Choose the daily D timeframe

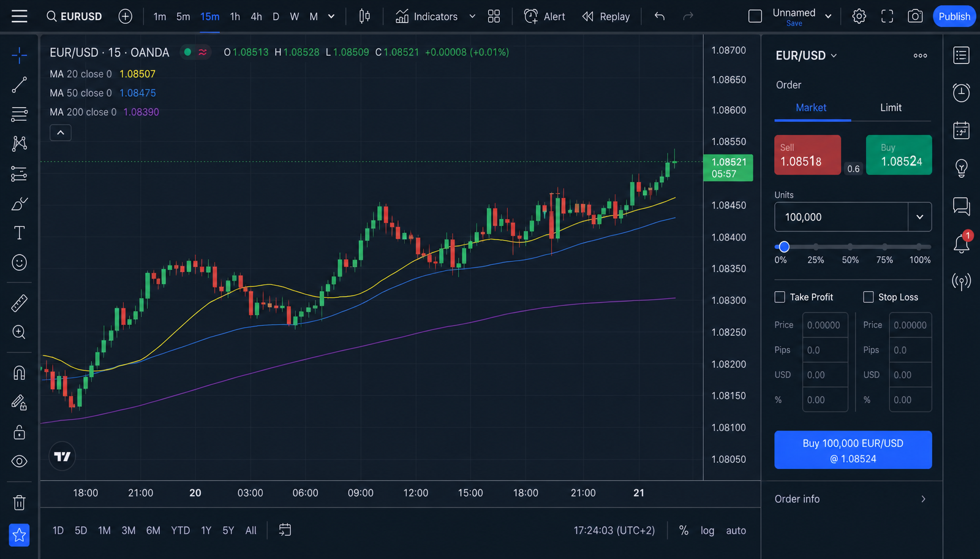[x=276, y=17]
